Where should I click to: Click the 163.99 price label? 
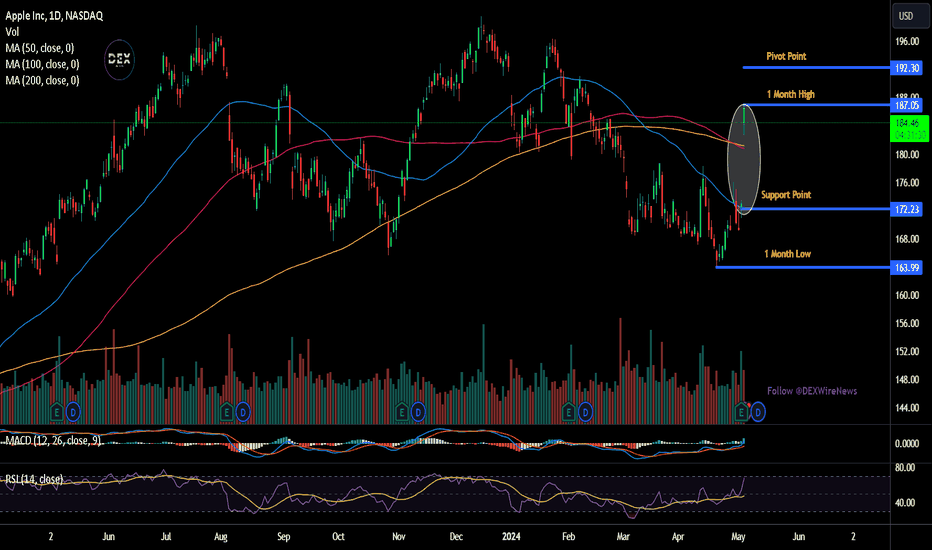[906, 268]
